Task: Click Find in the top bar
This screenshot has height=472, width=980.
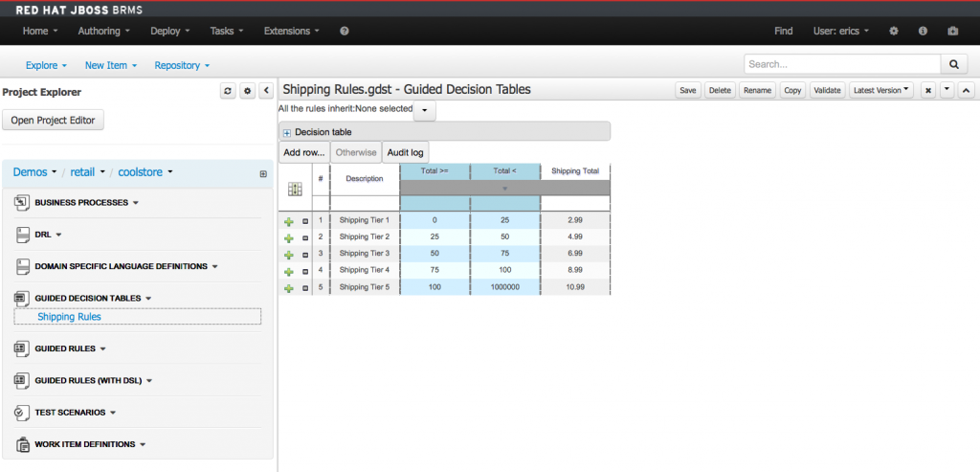Action: coord(783,31)
